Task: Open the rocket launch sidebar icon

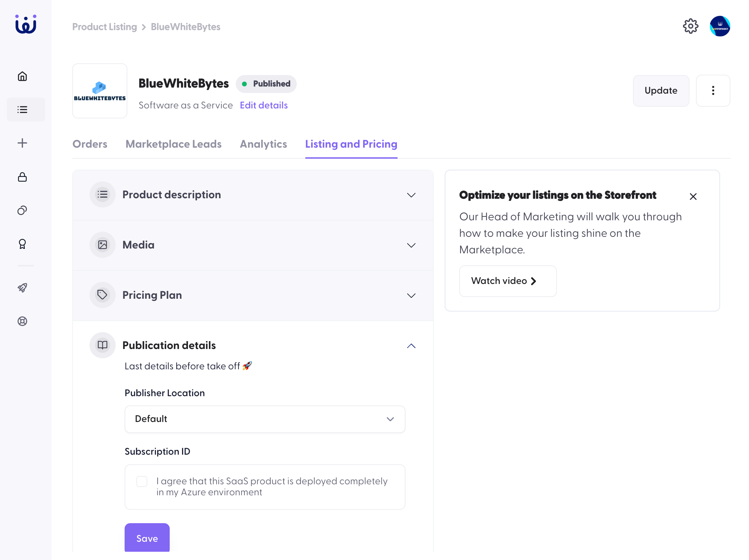Action: click(22, 288)
